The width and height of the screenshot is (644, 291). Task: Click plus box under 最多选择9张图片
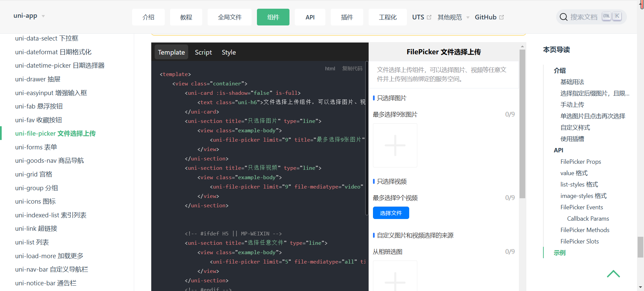pos(395,145)
